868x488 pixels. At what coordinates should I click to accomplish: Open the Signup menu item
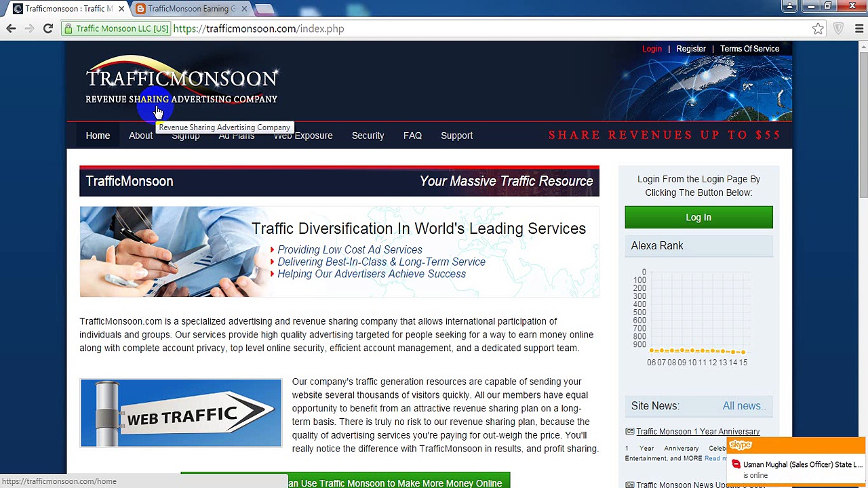coord(185,136)
